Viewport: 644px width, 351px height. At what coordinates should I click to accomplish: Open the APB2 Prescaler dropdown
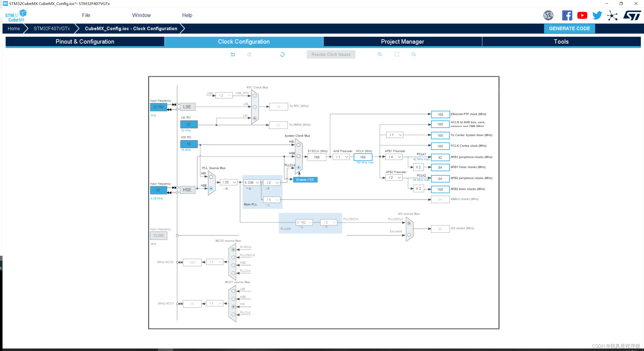394,178
